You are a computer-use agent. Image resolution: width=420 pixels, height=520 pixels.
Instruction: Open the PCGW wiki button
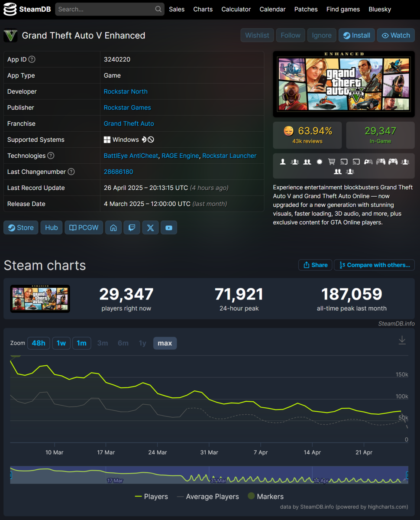click(84, 227)
